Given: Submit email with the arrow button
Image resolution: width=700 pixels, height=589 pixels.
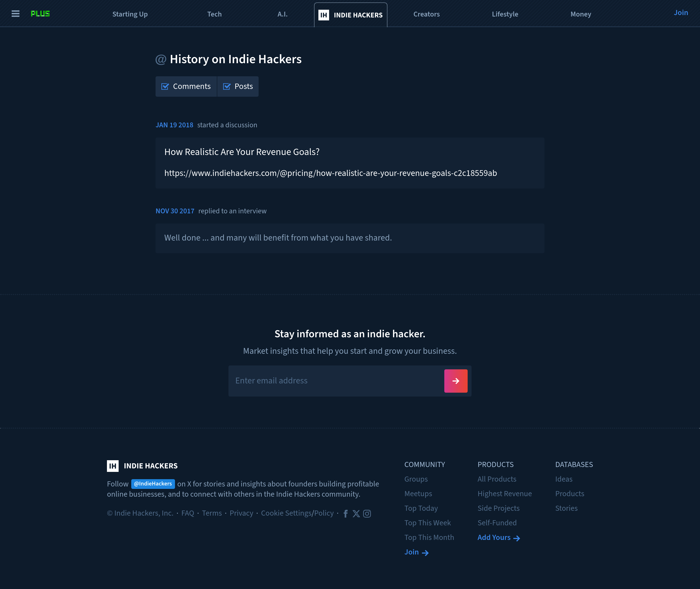Looking at the screenshot, I should click(x=455, y=381).
